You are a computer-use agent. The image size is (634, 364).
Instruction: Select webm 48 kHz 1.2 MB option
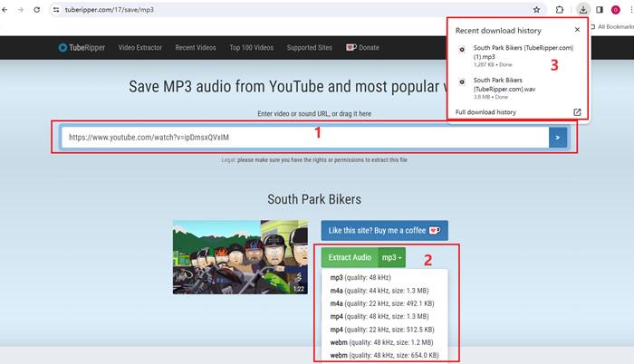[385, 342]
